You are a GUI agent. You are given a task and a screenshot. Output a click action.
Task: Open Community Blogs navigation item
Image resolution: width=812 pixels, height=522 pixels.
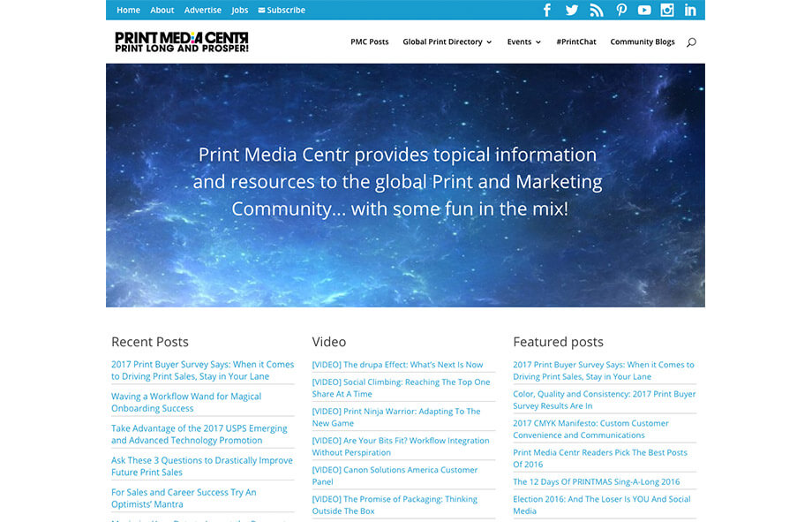(643, 42)
